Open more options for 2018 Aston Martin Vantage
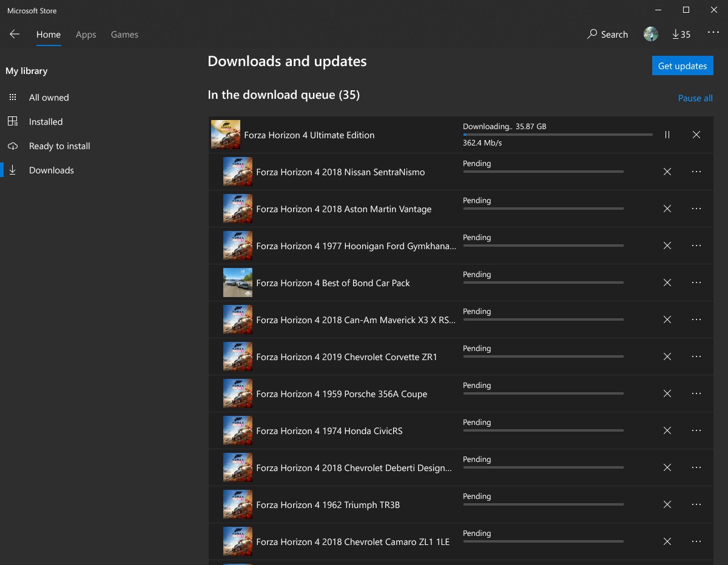 pos(696,209)
